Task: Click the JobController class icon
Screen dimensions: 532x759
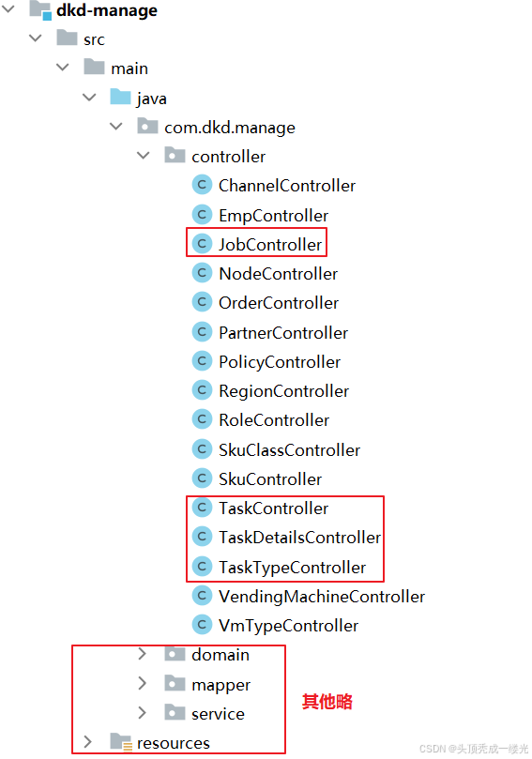Action: [x=202, y=244]
